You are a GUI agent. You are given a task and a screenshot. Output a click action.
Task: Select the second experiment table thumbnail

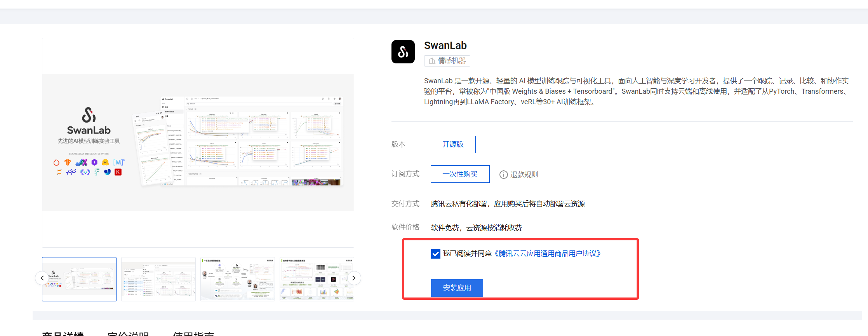[158, 279]
